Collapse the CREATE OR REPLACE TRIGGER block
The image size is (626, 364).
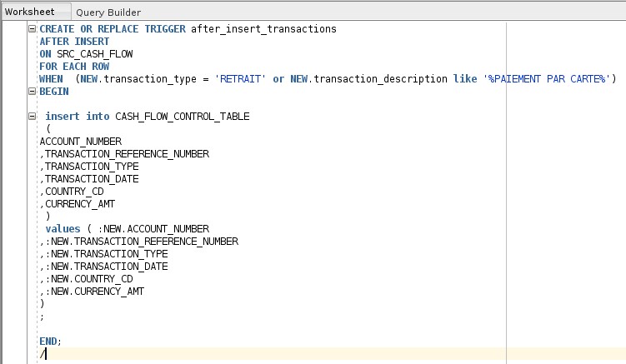point(33,28)
